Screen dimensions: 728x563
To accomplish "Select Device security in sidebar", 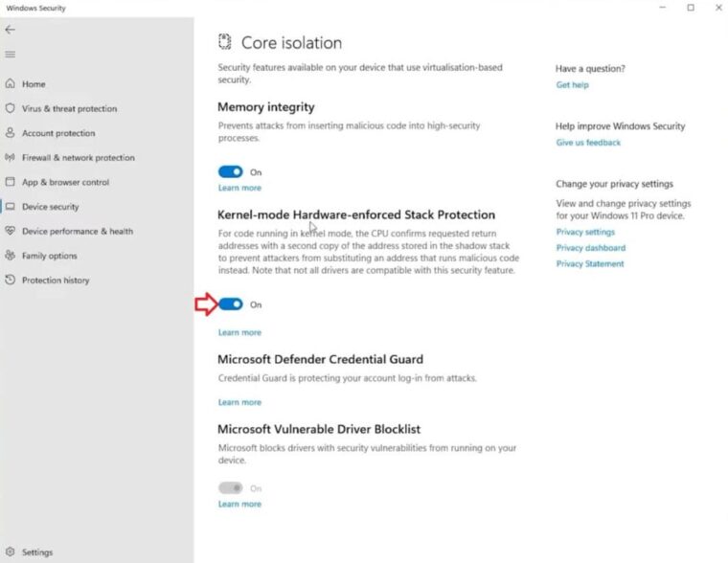I will (x=51, y=207).
